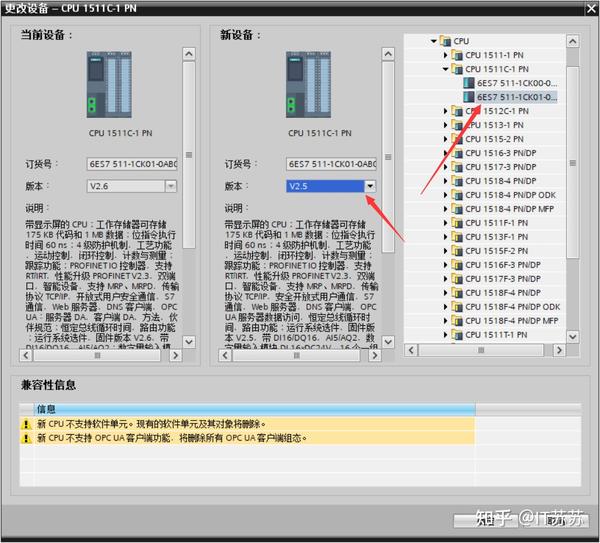Viewport: 600px width, 543px height.
Task: Click device tree horizontal scroll left arrow
Action: [x=411, y=350]
